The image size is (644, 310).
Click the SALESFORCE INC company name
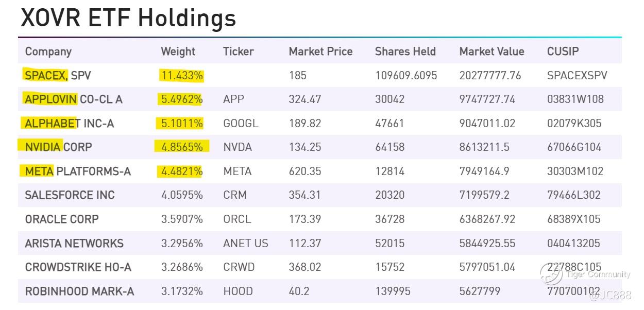(x=70, y=195)
